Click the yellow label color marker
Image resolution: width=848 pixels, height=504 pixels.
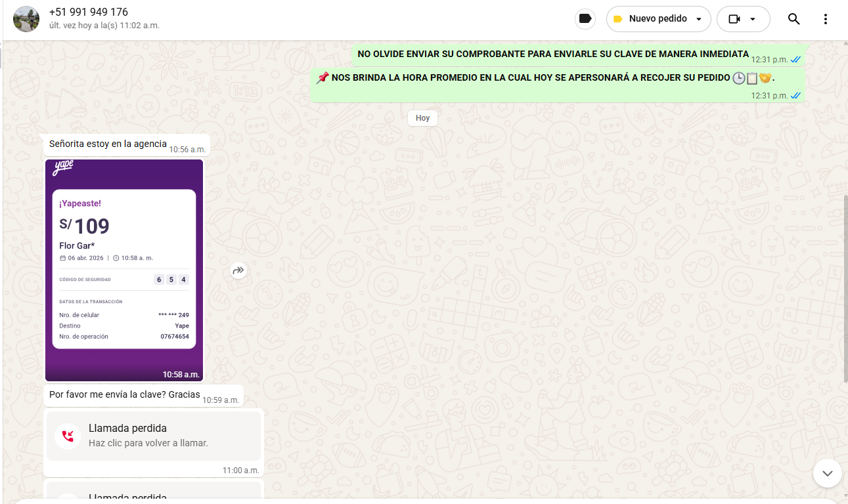[617, 19]
